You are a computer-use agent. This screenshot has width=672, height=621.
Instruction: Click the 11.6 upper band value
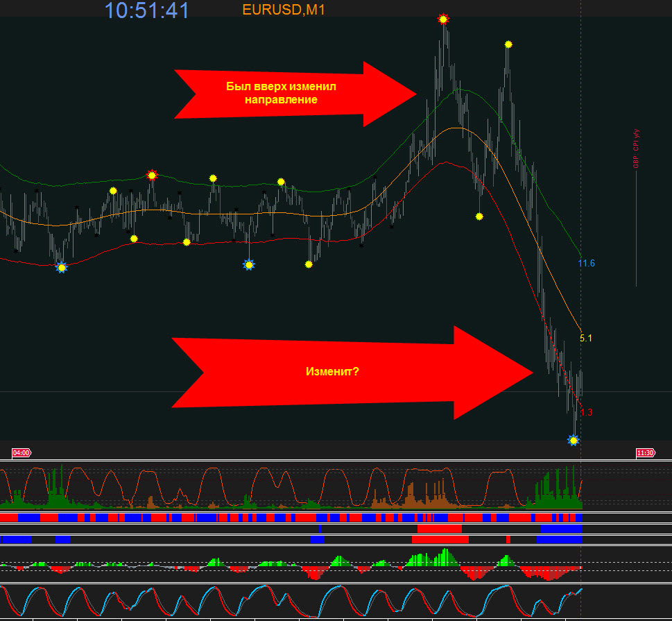[x=586, y=264]
